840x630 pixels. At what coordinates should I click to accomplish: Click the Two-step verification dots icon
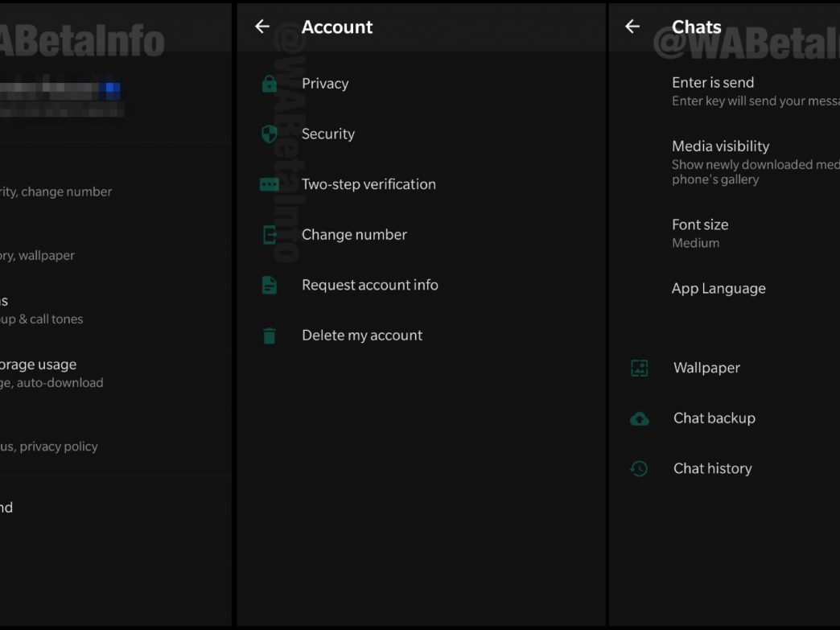270,185
